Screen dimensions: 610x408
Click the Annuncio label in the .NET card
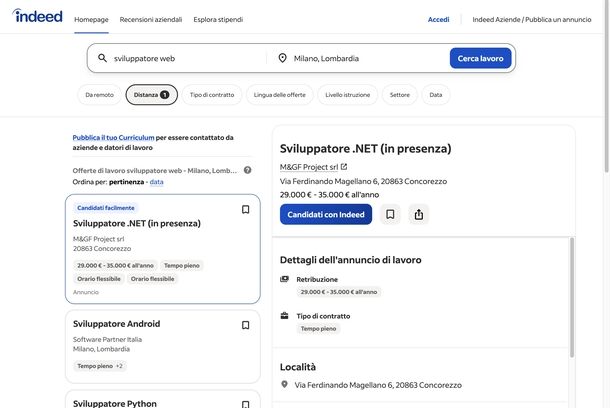coord(86,292)
